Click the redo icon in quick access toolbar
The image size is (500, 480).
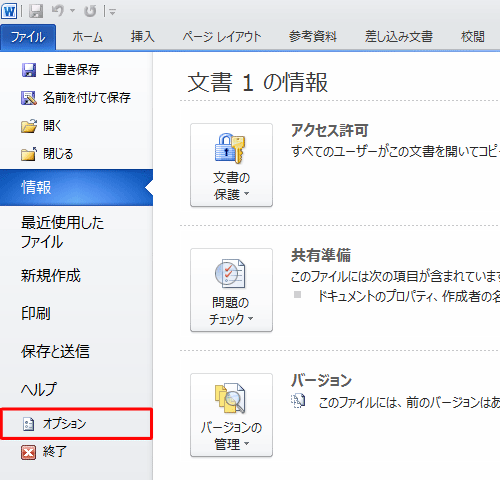(90, 11)
